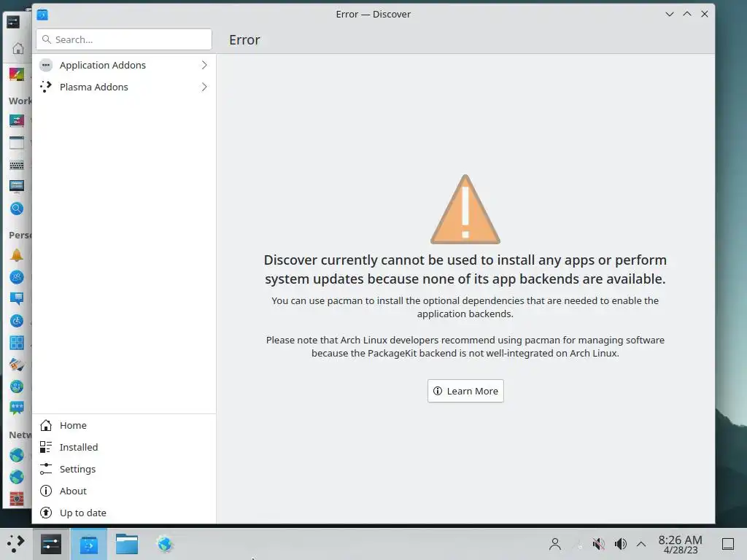Open the Notifications bell icon in System Settings

click(17, 255)
